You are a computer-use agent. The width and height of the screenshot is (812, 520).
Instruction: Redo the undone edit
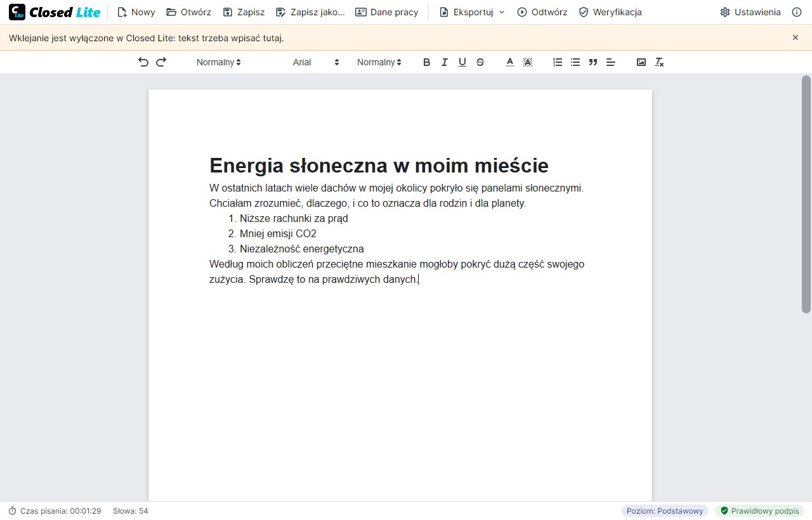[161, 62]
